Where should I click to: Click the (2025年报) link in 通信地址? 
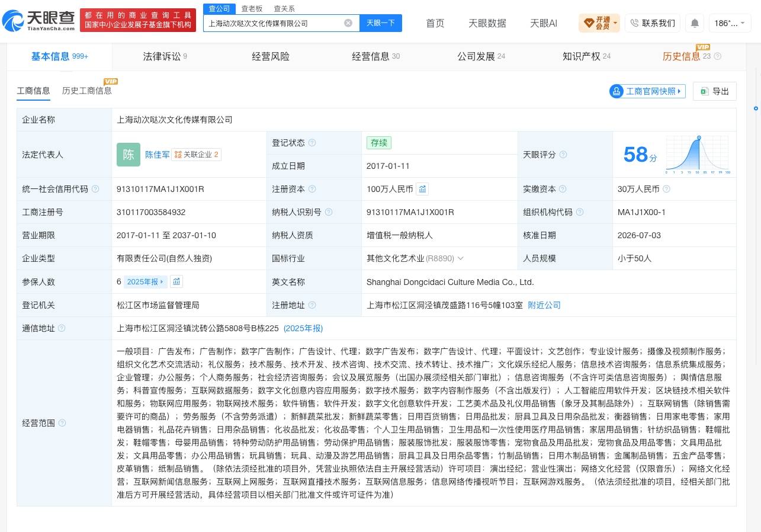tap(303, 328)
